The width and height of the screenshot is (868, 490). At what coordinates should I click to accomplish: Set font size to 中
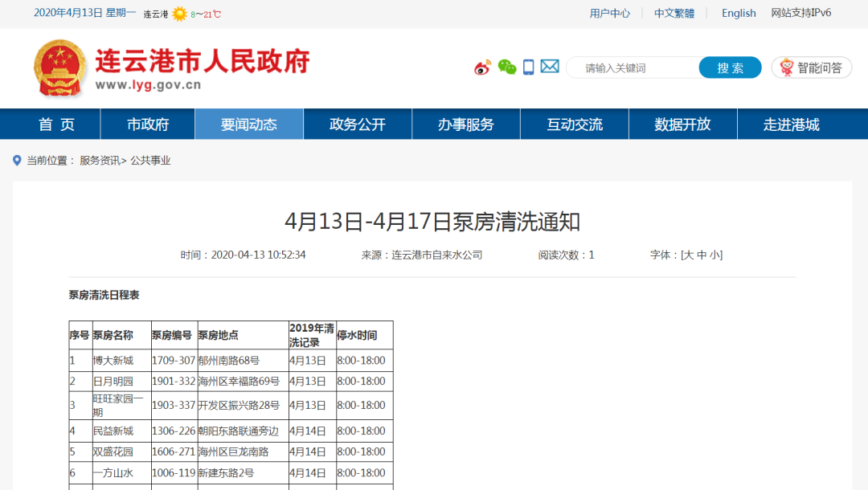(702, 255)
